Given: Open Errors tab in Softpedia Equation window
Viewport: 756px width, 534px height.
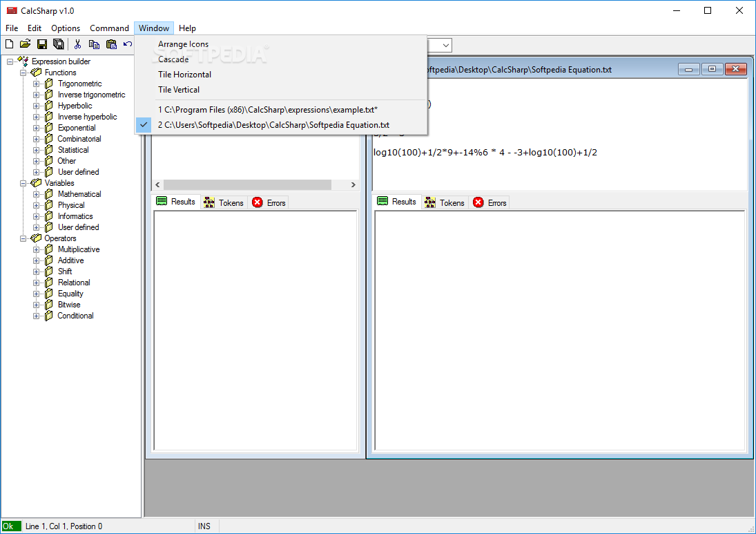Looking at the screenshot, I should pos(490,202).
